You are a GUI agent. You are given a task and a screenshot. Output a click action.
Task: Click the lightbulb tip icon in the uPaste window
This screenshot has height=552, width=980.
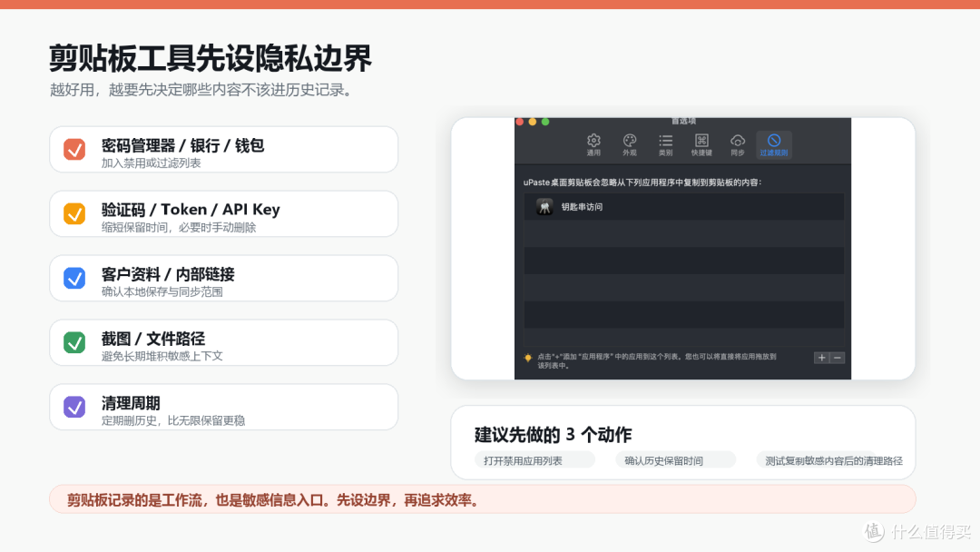point(528,358)
